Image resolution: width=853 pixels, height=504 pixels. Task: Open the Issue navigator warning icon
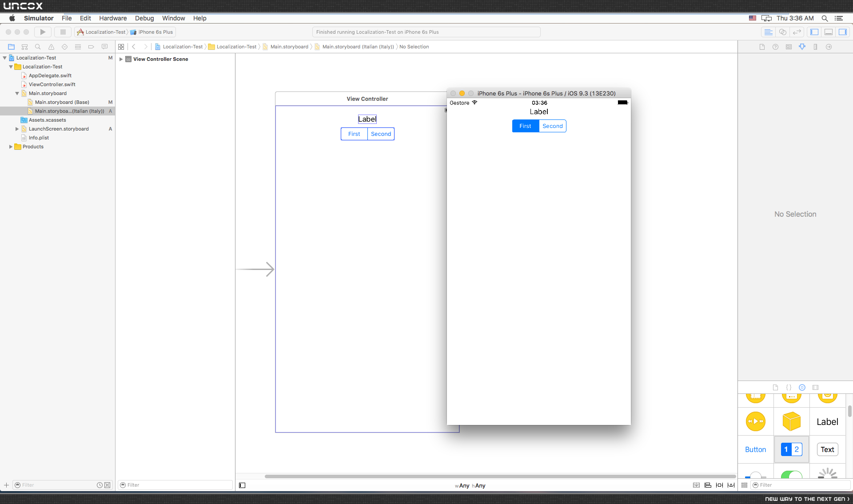[52, 47]
